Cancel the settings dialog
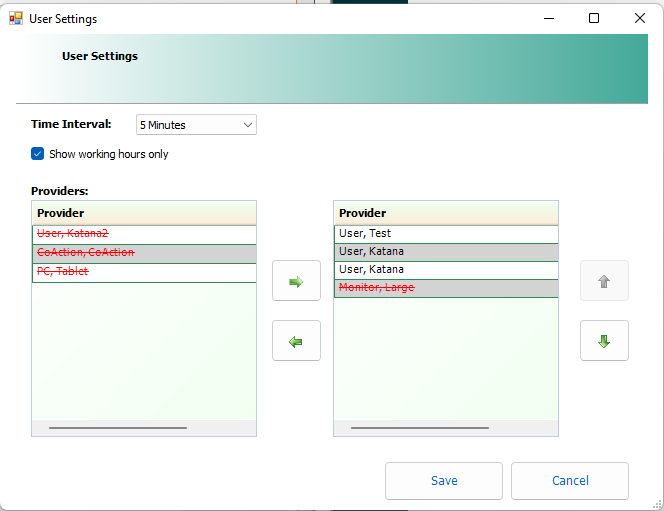This screenshot has height=511, width=664. (570, 481)
